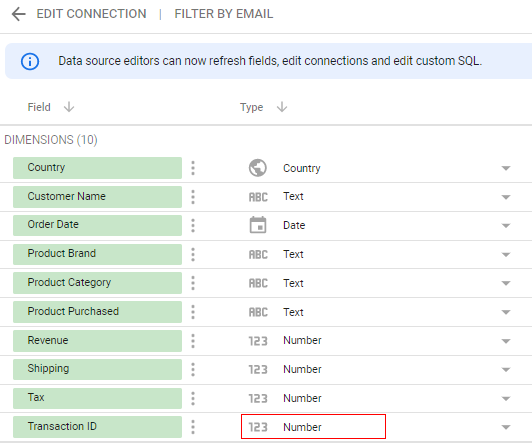
Task: Sort by Type column arrow
Action: point(282,107)
